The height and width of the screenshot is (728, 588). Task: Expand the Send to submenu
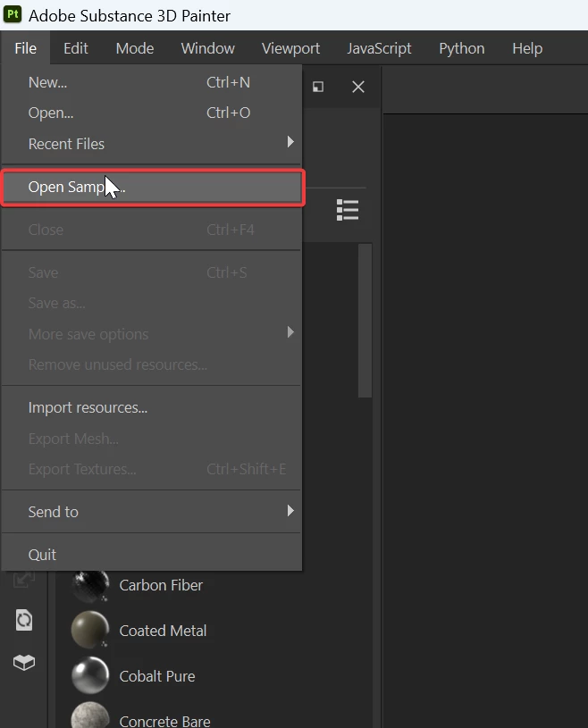tap(151, 512)
